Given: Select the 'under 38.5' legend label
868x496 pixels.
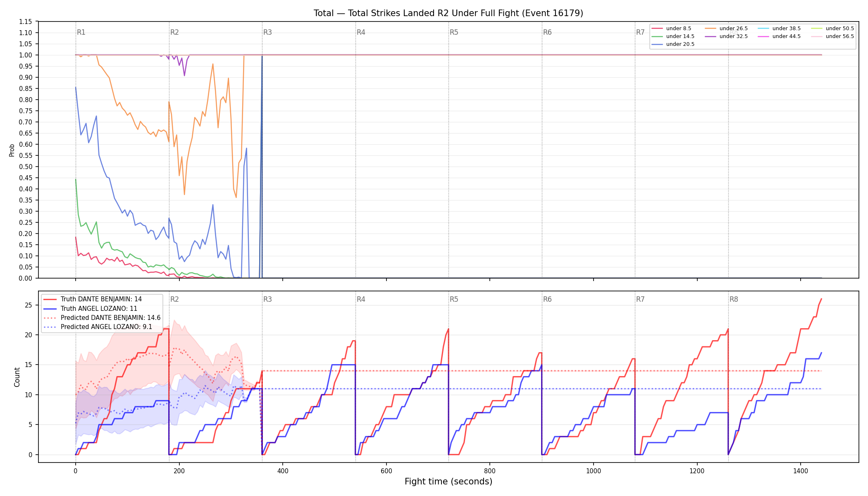Looking at the screenshot, I should (786, 29).
